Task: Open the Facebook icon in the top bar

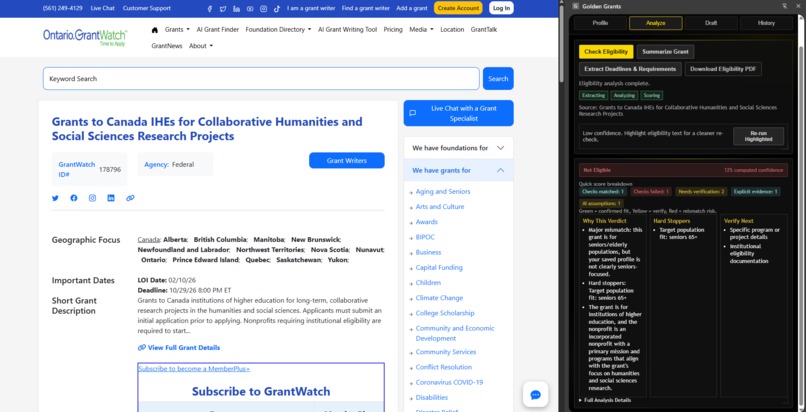Action: point(209,8)
